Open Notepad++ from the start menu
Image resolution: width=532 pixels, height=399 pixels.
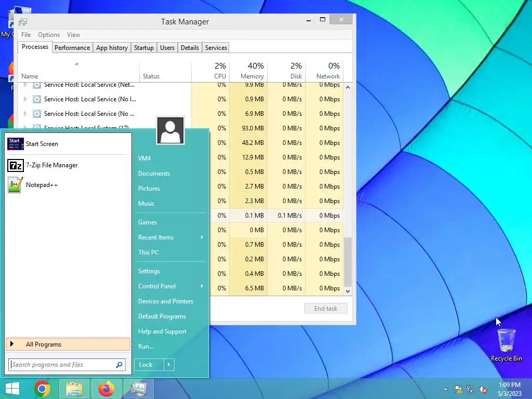tap(42, 185)
